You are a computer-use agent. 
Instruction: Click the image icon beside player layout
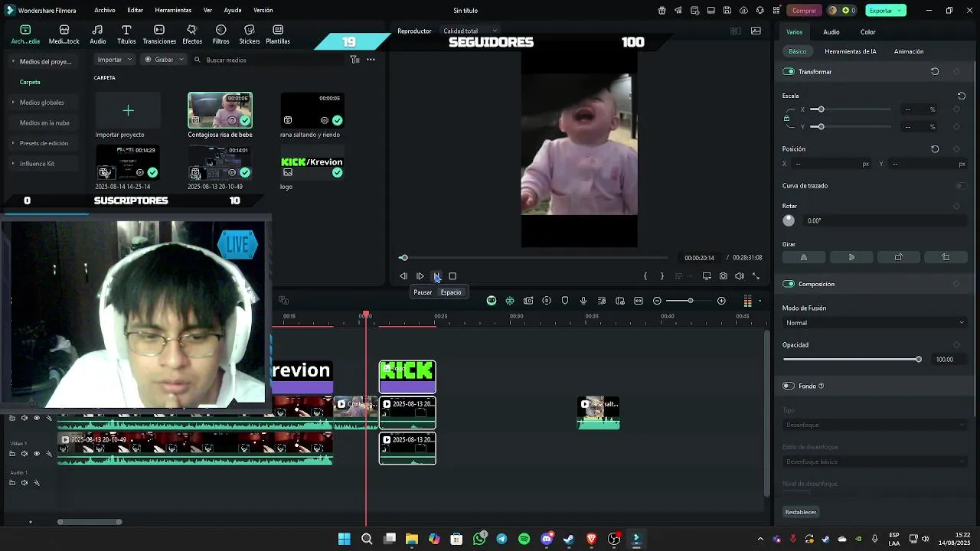tap(756, 31)
